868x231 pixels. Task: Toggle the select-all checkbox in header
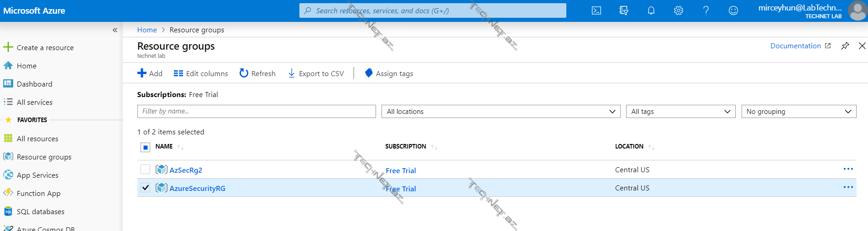click(x=145, y=147)
